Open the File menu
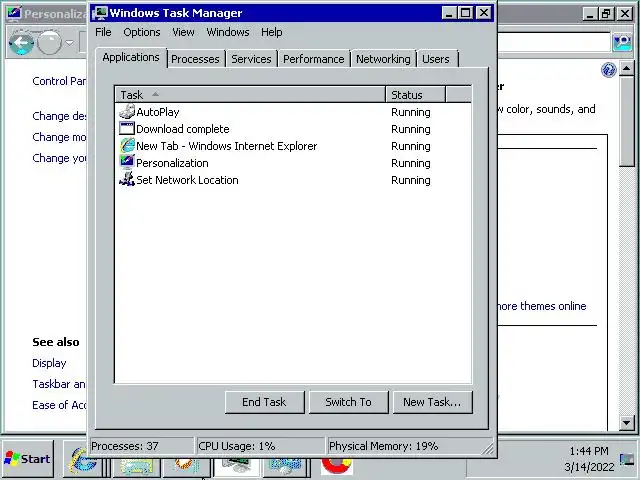Viewport: 640px width, 480px height. coord(103,32)
